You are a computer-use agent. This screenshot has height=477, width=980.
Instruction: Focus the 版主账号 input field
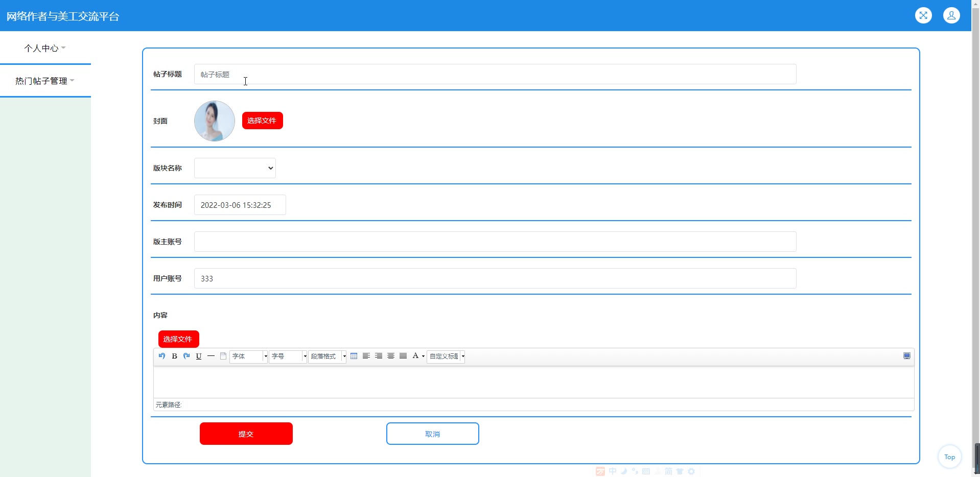click(495, 242)
